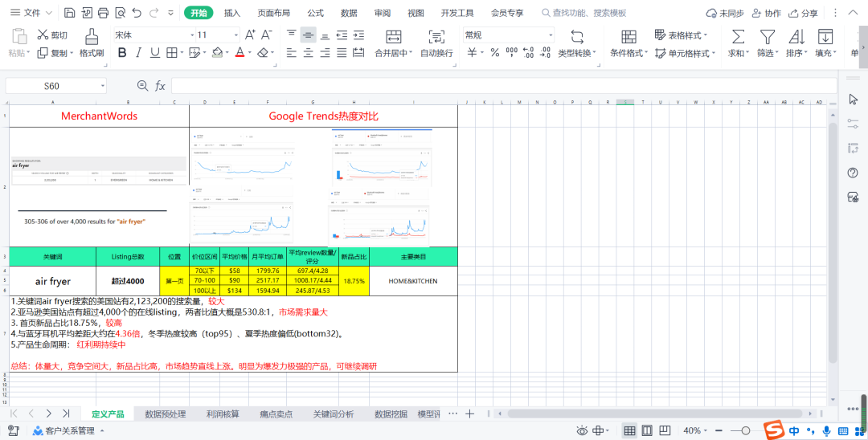
Task: Toggle bold formatting
Action: pyautogui.click(x=122, y=52)
